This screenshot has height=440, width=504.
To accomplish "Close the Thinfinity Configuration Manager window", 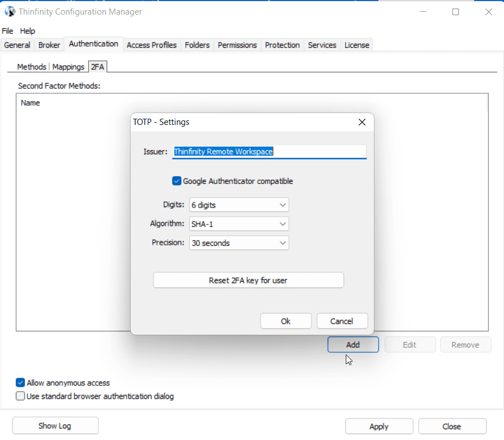I will point(489,12).
